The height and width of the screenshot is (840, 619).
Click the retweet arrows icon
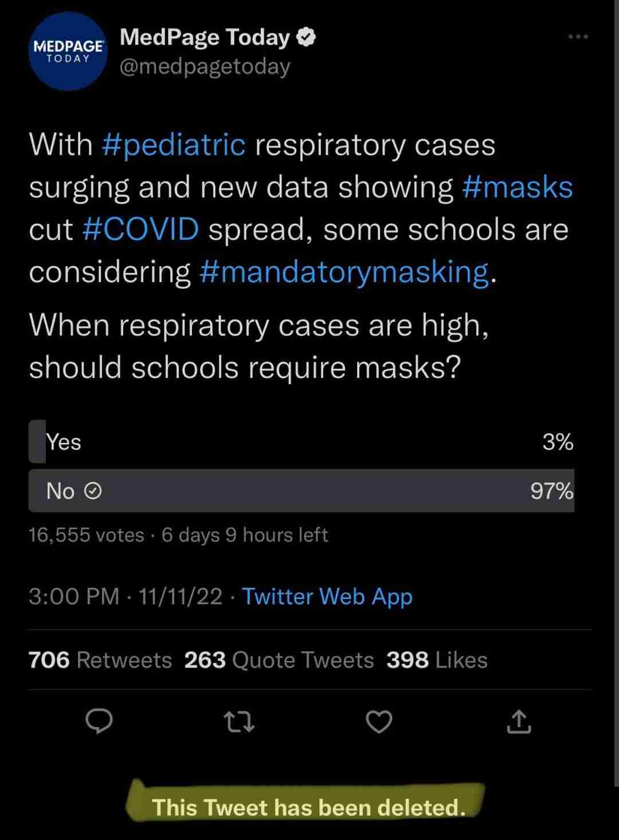pyautogui.click(x=239, y=722)
